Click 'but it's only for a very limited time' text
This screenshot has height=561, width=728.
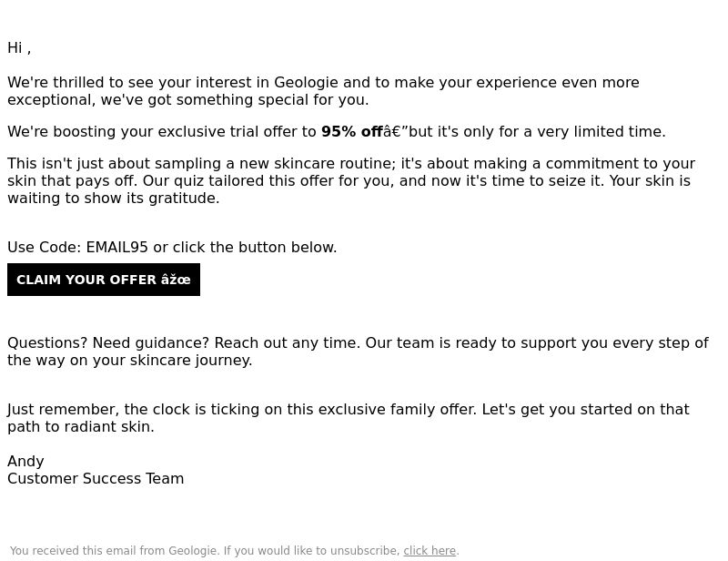tap(537, 131)
